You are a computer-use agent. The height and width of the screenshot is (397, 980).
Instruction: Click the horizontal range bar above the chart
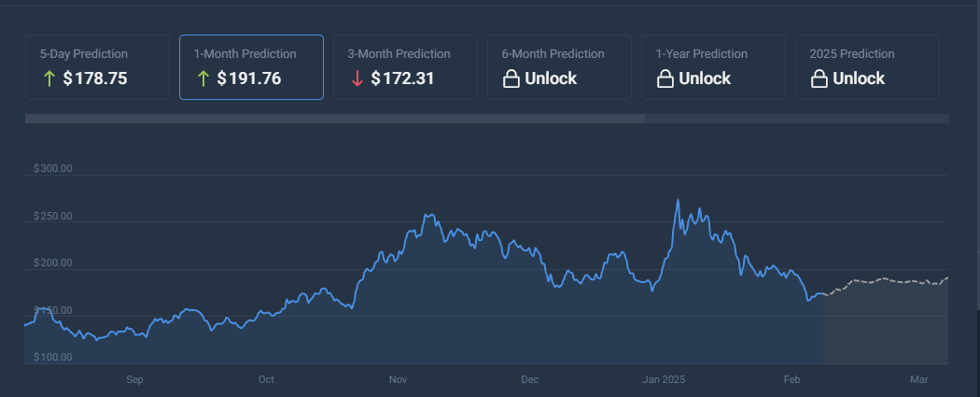(487, 119)
